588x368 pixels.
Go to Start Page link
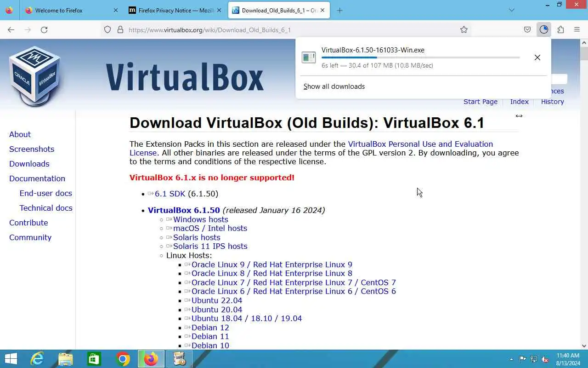point(481,102)
